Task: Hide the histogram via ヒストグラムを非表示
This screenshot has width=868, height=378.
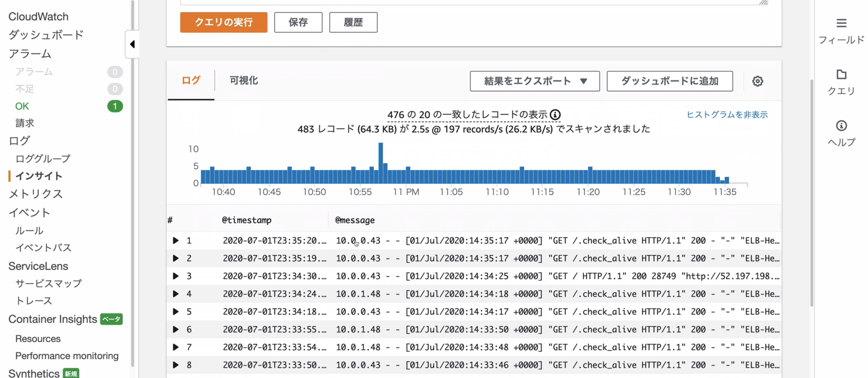Action: click(x=727, y=115)
